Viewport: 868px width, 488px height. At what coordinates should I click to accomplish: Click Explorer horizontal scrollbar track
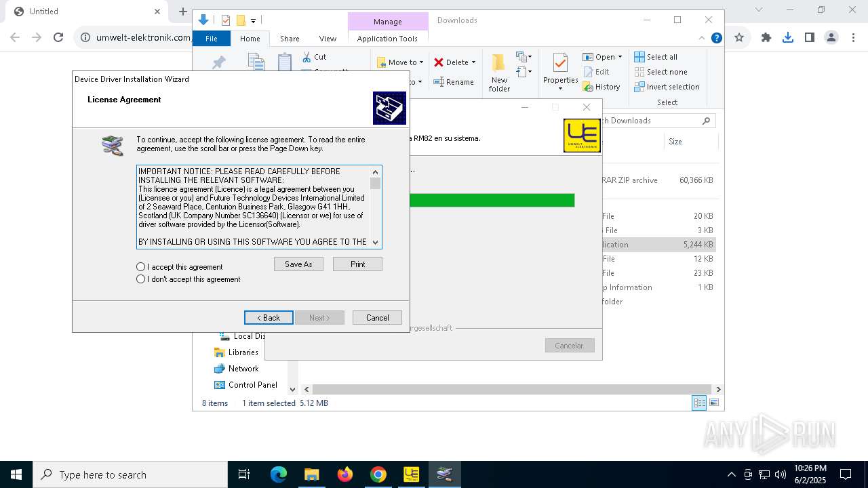coord(513,390)
